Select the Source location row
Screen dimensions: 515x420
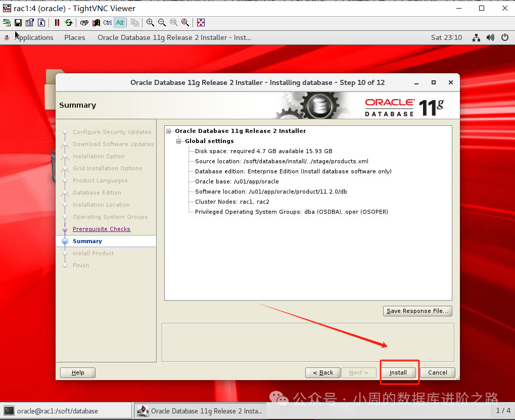point(282,161)
